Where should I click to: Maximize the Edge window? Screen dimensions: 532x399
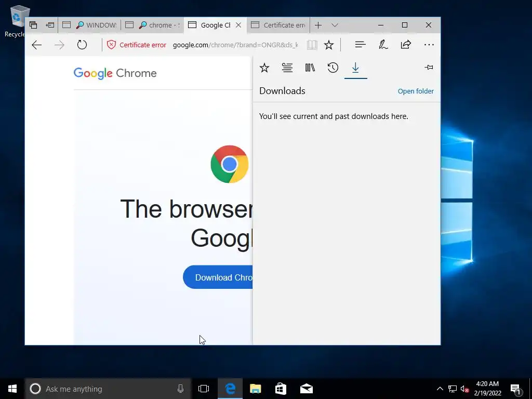click(404, 25)
